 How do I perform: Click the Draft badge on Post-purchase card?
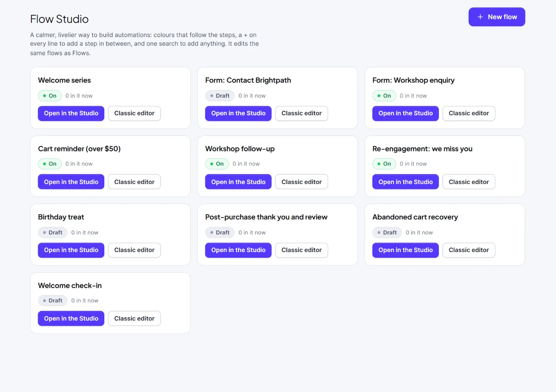coord(220,232)
